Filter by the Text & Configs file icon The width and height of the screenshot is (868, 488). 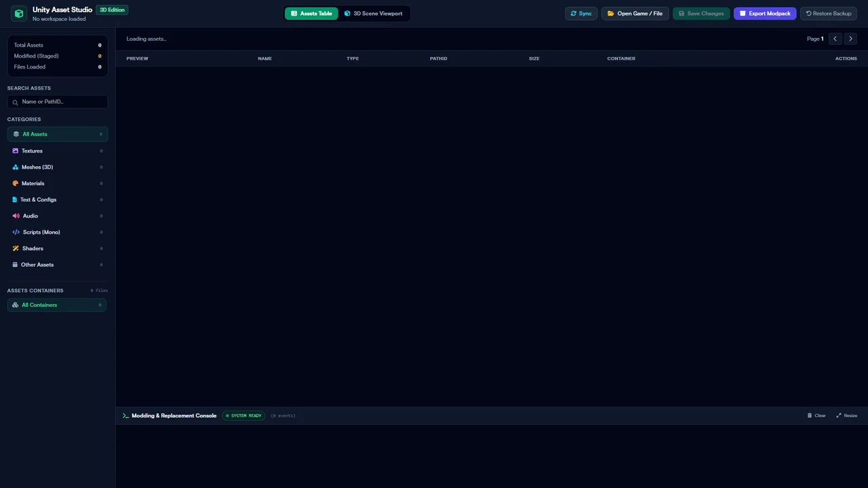tap(15, 199)
